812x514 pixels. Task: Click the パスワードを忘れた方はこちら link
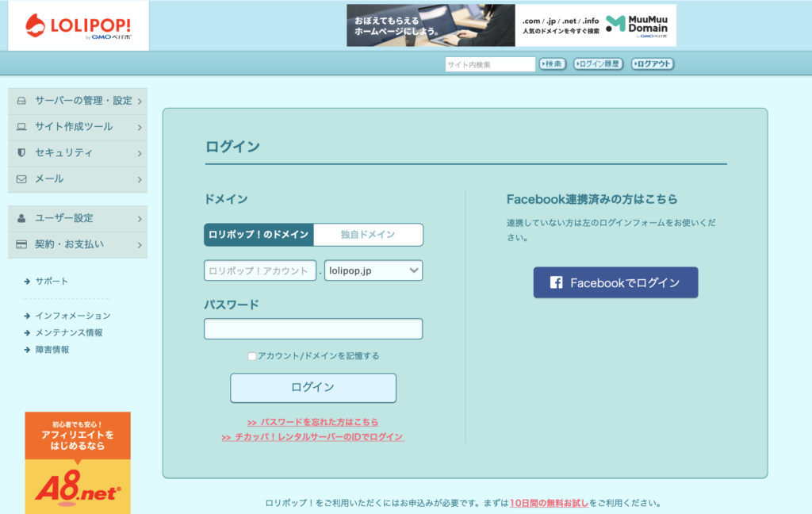click(313, 422)
